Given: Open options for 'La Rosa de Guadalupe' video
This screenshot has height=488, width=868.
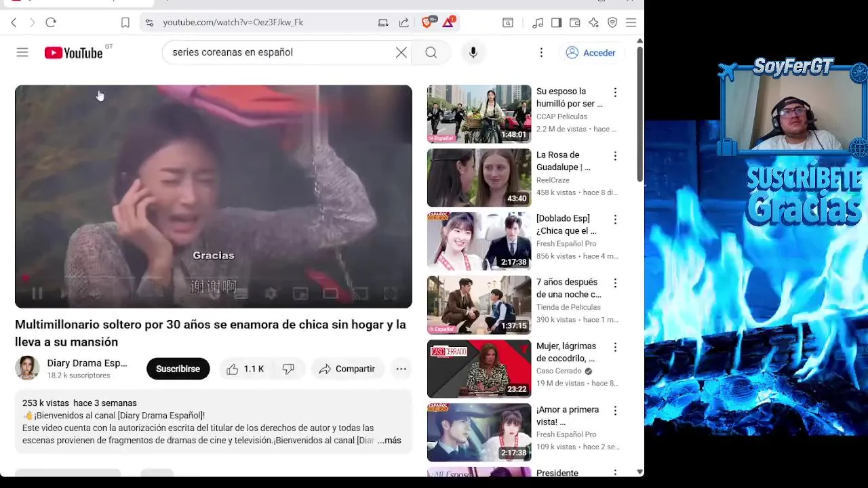Looking at the screenshot, I should click(x=615, y=156).
